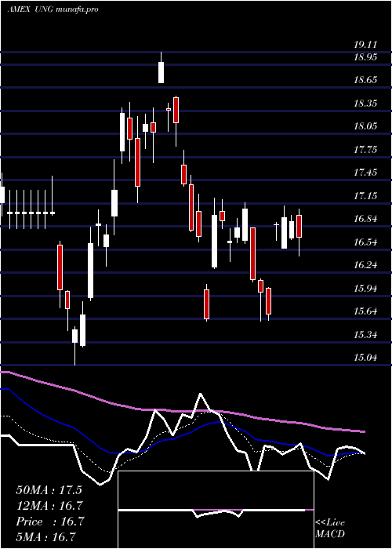
Task: Click the <<Live MACD label
Action: (x=330, y=529)
